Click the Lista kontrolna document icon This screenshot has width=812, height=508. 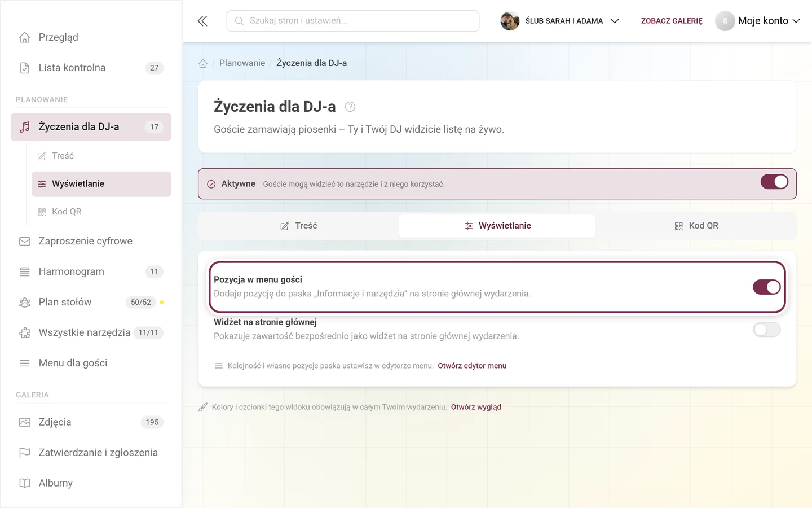click(x=25, y=68)
